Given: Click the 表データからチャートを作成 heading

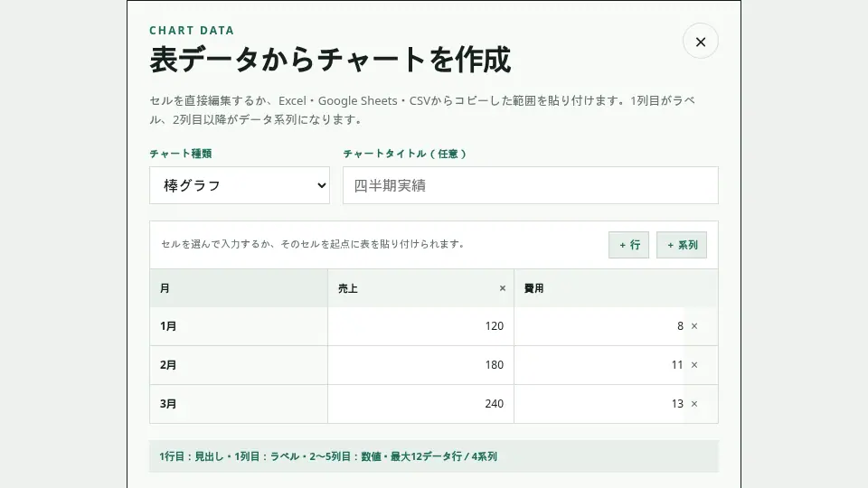Looking at the screenshot, I should click(x=330, y=60).
